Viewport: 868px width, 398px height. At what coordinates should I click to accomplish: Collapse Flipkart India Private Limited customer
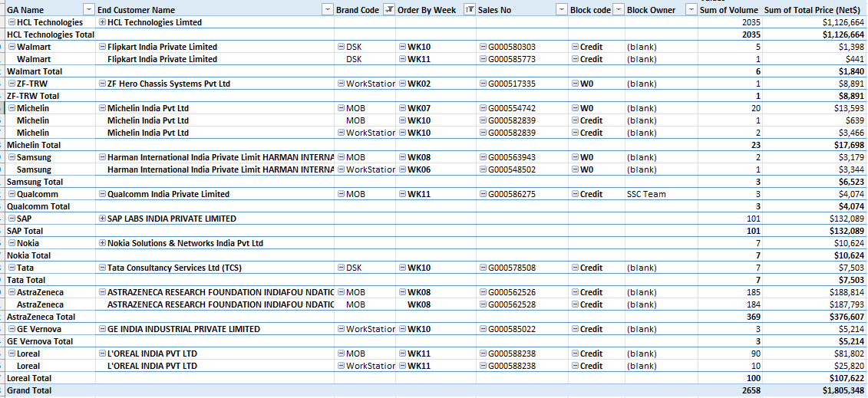[x=102, y=47]
